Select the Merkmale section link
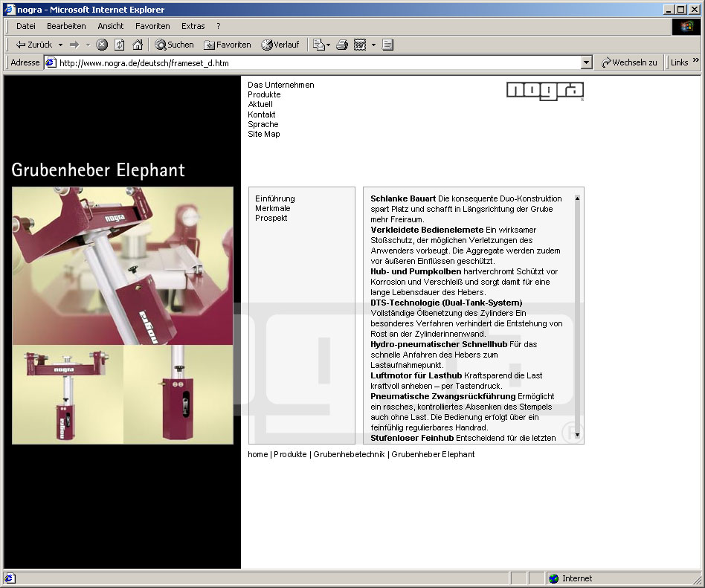 (x=272, y=208)
